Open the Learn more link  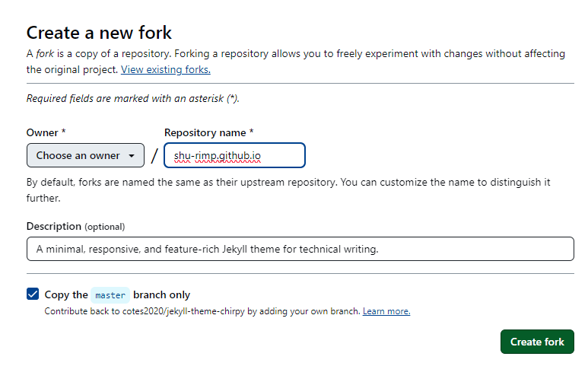pyautogui.click(x=386, y=311)
